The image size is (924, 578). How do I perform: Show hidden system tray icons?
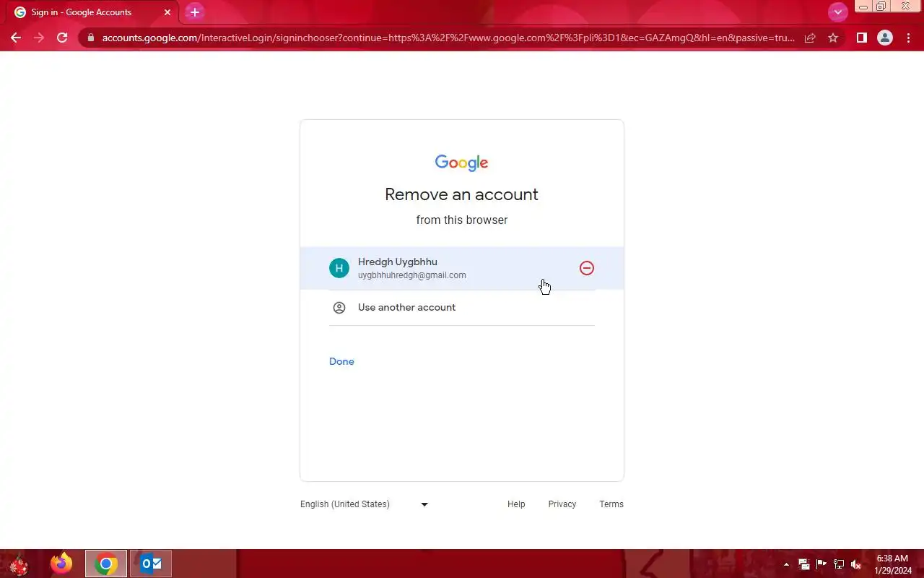(786, 564)
